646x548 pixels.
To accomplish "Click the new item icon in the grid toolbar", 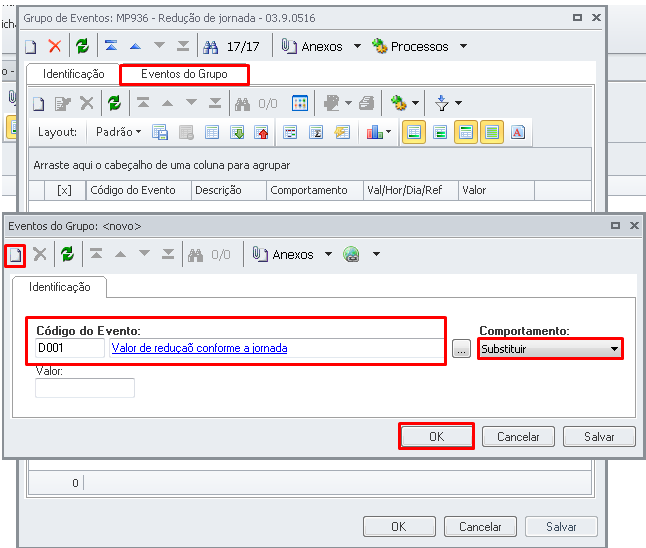I will pyautogui.click(x=38, y=104).
